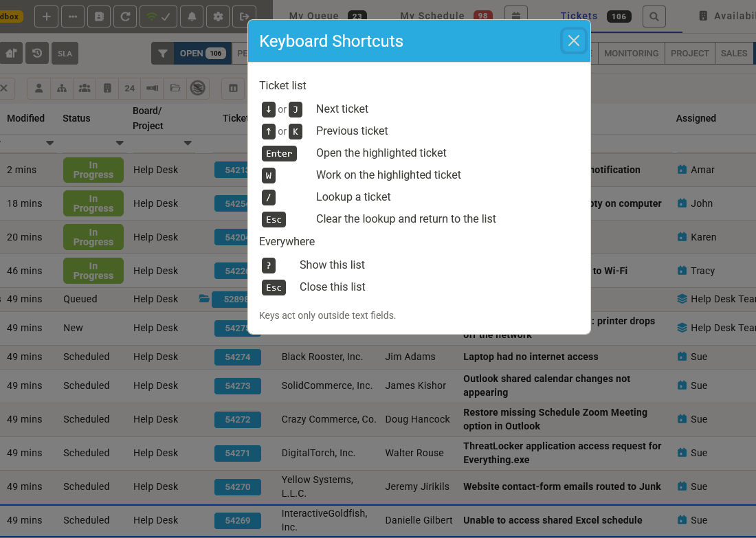Open ticket number 54269
The height and width of the screenshot is (538, 756).
coord(238,521)
